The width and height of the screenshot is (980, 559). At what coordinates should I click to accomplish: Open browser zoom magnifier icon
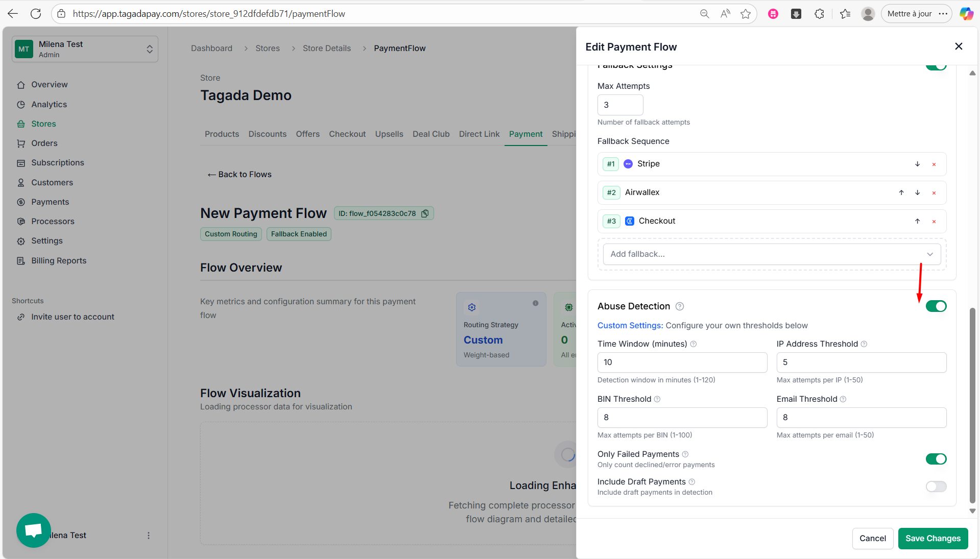[705, 14]
